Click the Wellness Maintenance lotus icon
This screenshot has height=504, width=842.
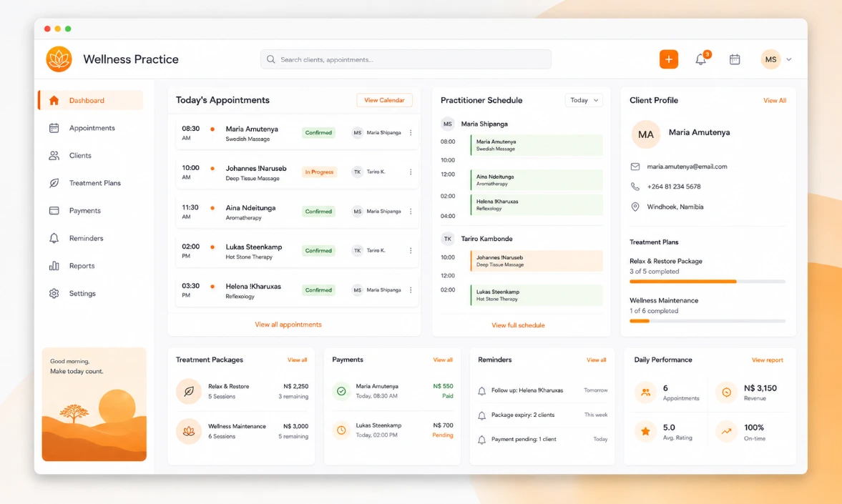(x=188, y=431)
